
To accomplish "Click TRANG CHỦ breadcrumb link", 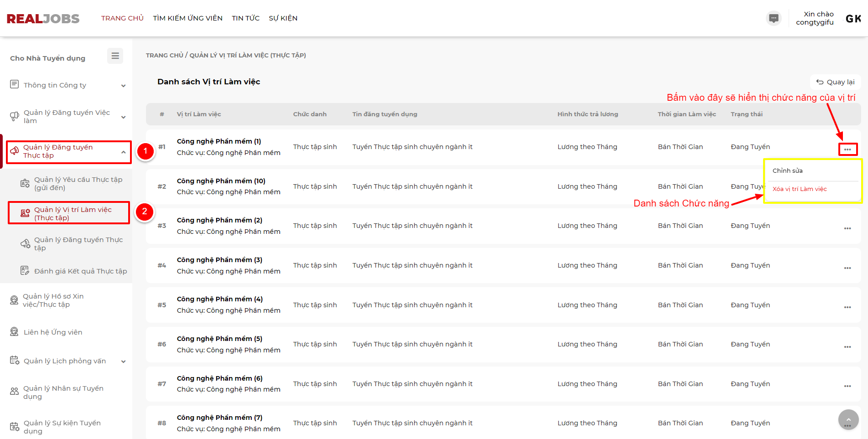I will tap(164, 55).
